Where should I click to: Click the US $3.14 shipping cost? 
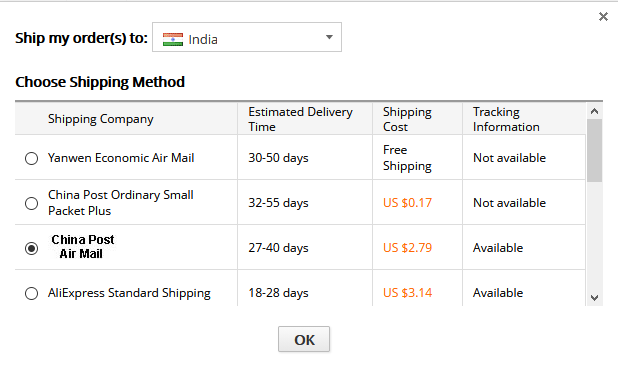[408, 293]
